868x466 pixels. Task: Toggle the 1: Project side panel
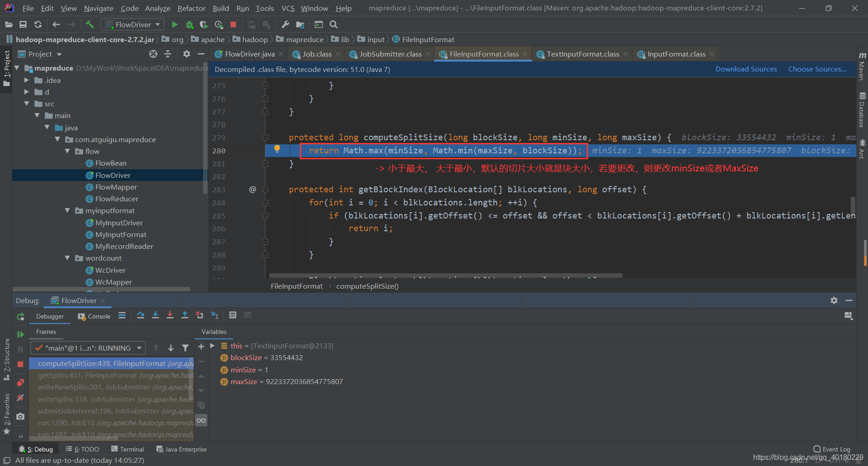(x=6, y=68)
